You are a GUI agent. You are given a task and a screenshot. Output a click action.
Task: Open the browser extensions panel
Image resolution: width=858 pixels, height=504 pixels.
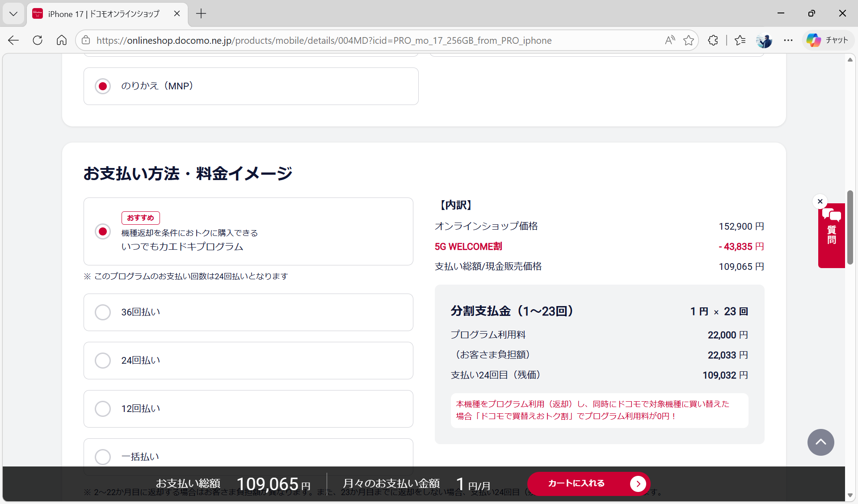click(x=713, y=40)
